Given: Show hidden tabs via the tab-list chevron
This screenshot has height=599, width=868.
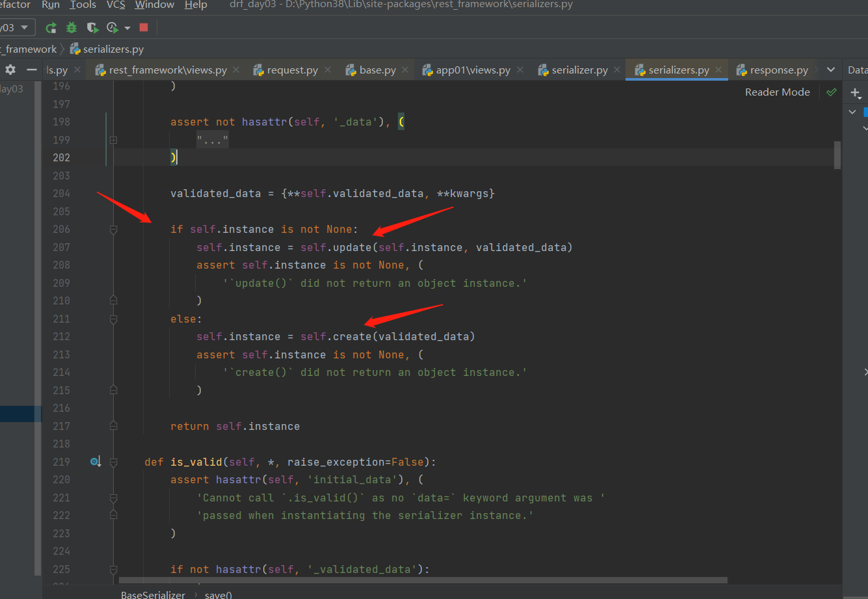Looking at the screenshot, I should tap(830, 70).
